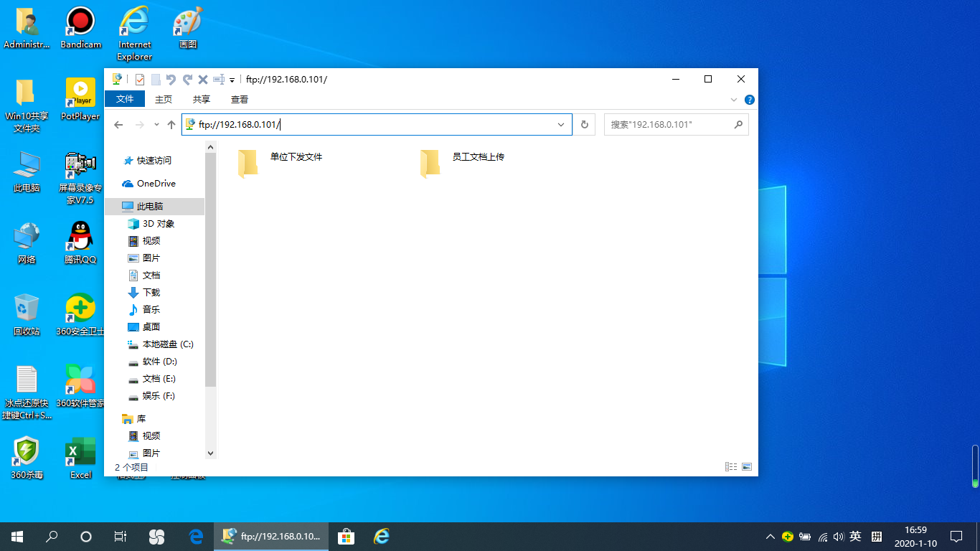The image size is (980, 551).
Task: Click the search 192.168.0.101 box
Action: (676, 125)
